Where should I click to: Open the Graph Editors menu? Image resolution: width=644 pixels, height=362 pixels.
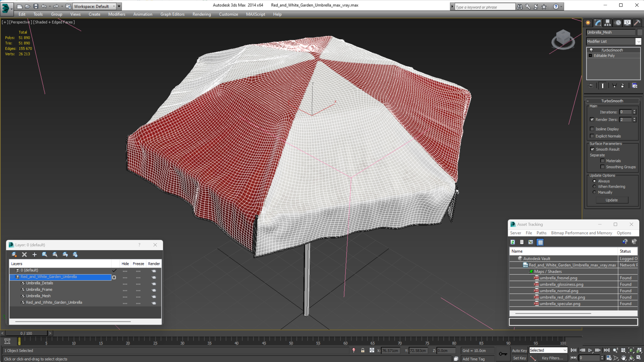pyautogui.click(x=172, y=14)
